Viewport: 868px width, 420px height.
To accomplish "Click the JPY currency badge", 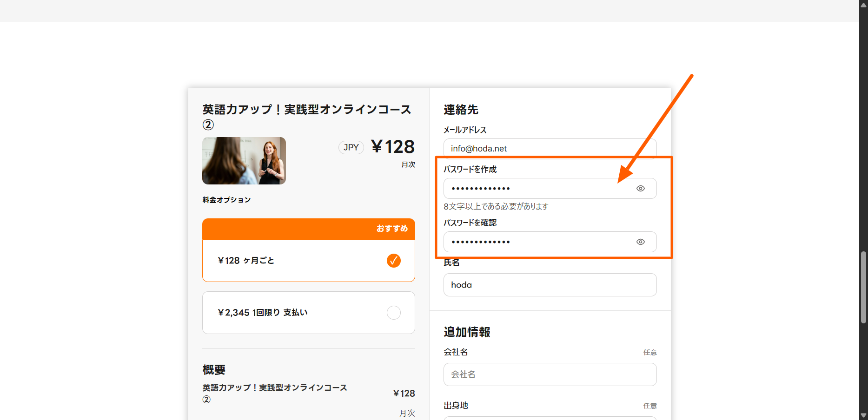I will coord(351,148).
